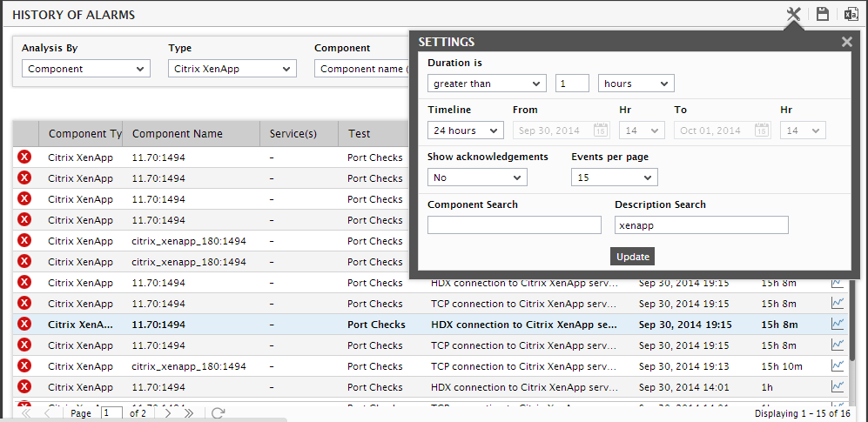The image size is (868, 422).
Task: Go to previous page arrow
Action: tap(48, 413)
